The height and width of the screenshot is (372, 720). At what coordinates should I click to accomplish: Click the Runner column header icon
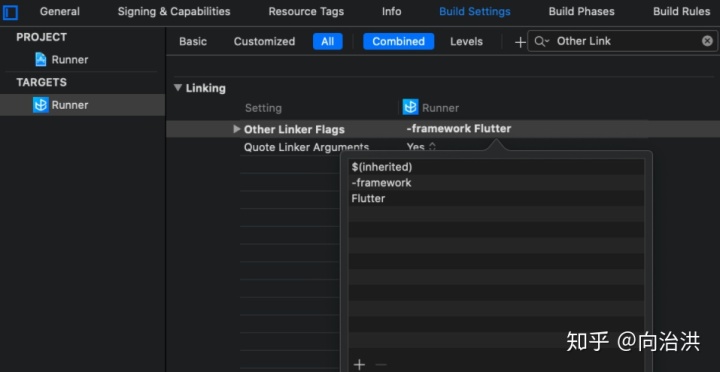(x=411, y=107)
